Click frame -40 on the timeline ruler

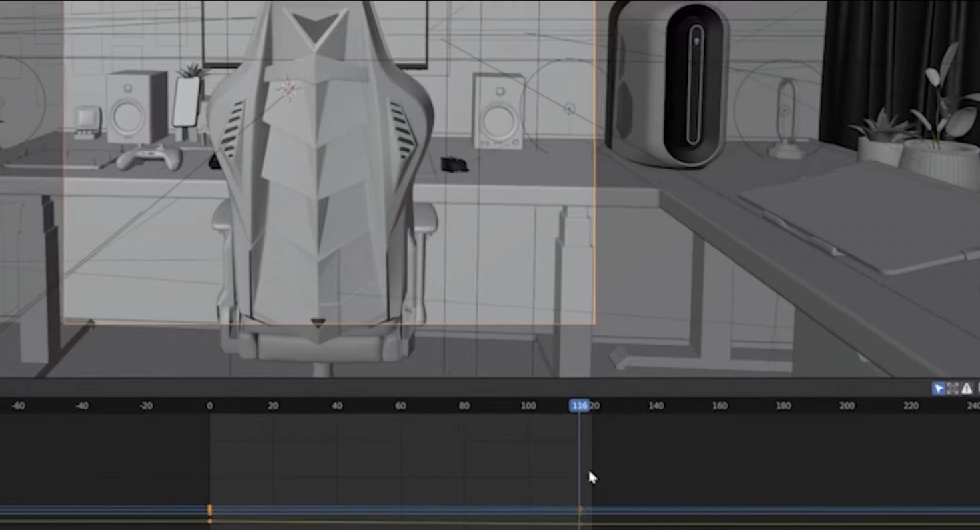click(x=82, y=405)
